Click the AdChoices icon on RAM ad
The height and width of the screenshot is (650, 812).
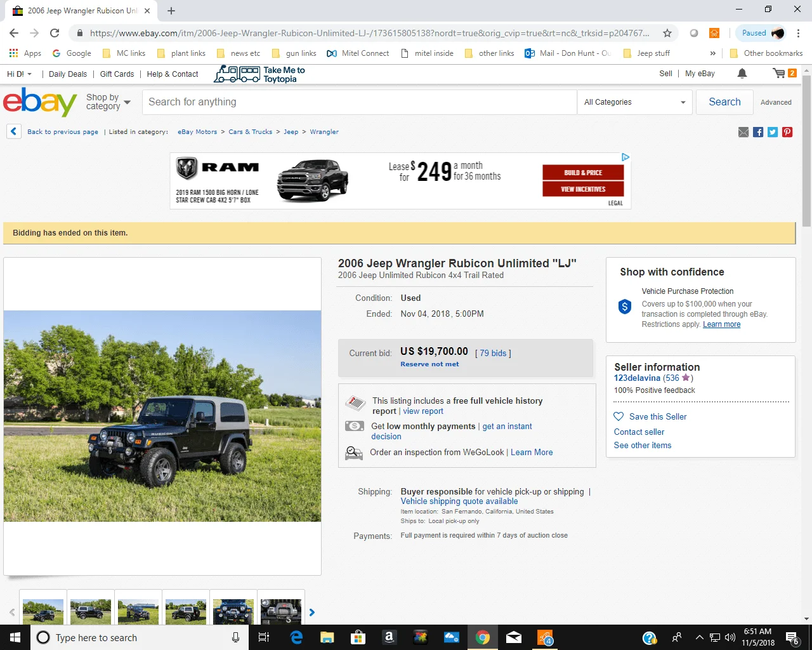625,157
